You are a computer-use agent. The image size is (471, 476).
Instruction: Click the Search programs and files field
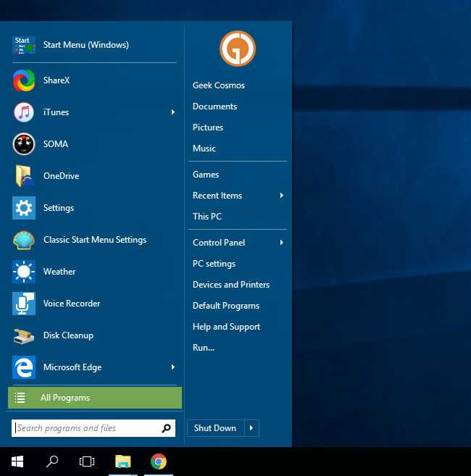[93, 428]
